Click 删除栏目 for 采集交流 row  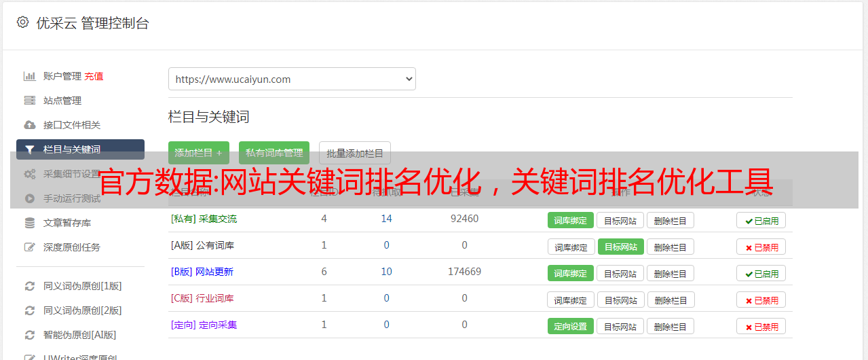tap(671, 220)
